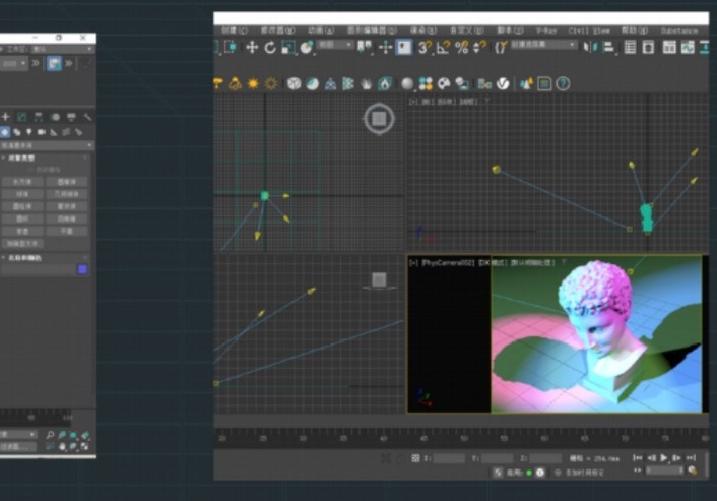Click the Select and Place tool

[307, 48]
